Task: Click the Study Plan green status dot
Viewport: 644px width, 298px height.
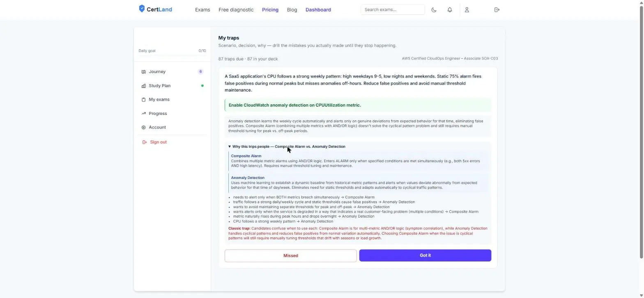Action: coord(202,86)
